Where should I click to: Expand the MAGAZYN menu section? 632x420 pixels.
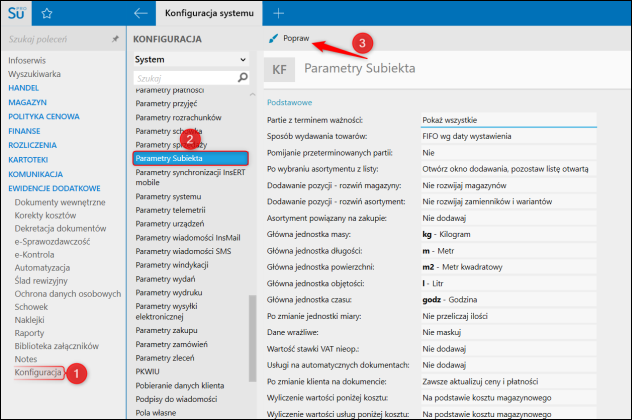[x=28, y=102]
